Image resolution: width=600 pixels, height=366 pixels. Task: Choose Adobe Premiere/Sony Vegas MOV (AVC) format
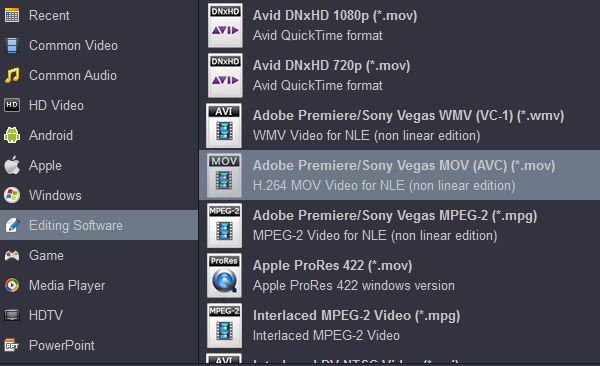399,175
